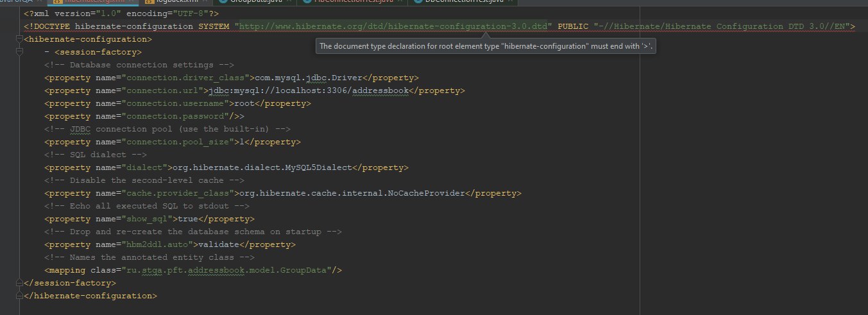Click the connection.driver_class attribute value
This screenshot has height=315, width=868.
click(185, 78)
